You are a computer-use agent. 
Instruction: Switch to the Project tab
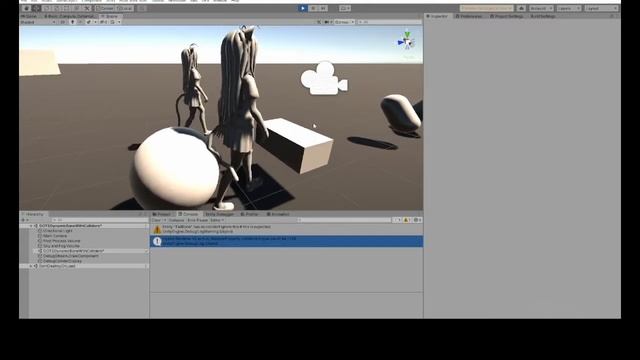coord(162,214)
